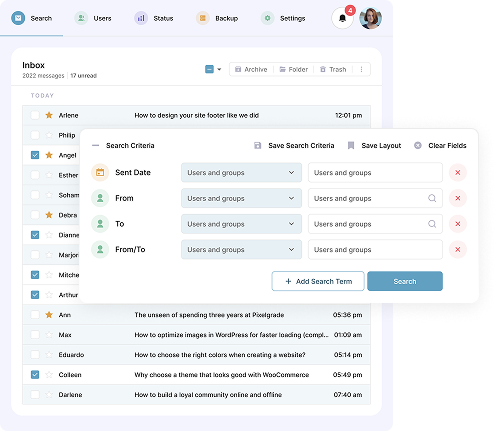Click the blue Search button

[405, 281]
